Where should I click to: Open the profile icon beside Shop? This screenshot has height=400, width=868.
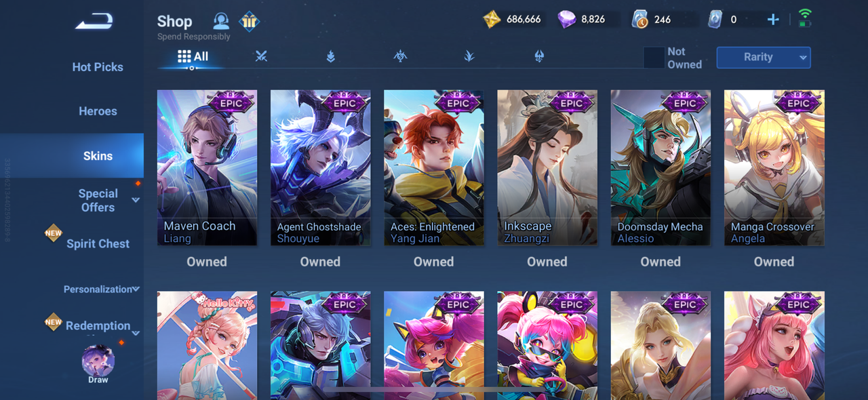click(x=221, y=21)
